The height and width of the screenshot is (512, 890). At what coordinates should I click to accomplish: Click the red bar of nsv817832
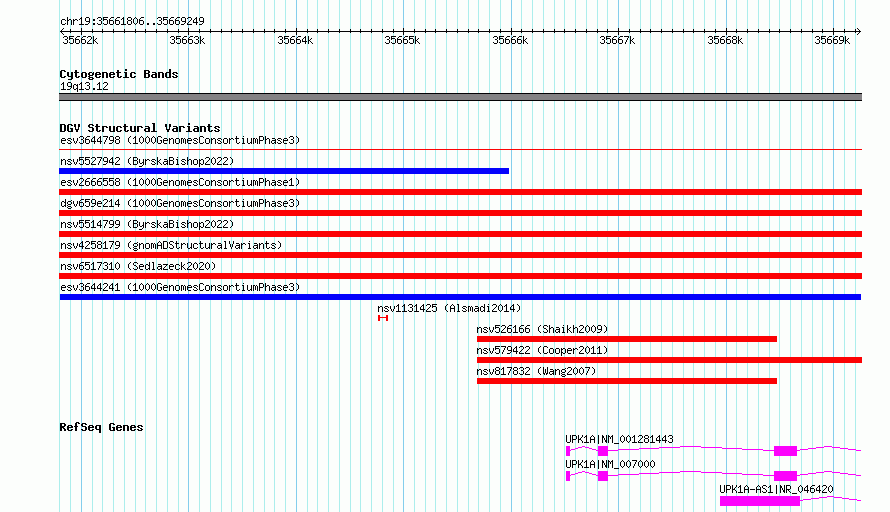(627, 381)
